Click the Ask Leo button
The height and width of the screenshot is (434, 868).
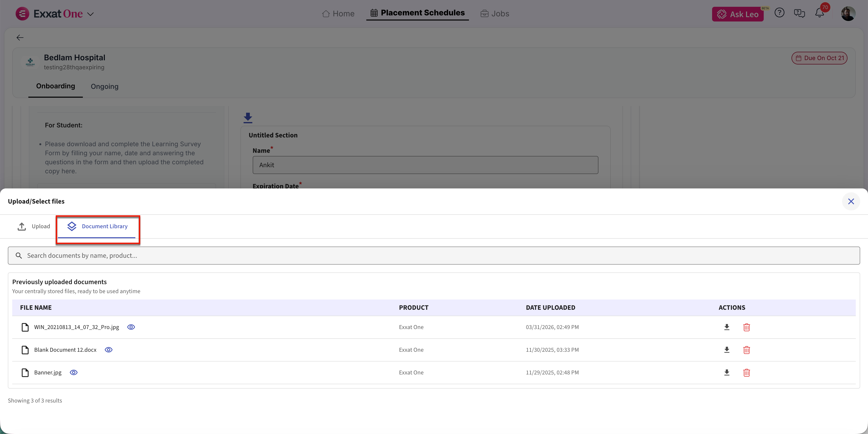click(x=737, y=14)
